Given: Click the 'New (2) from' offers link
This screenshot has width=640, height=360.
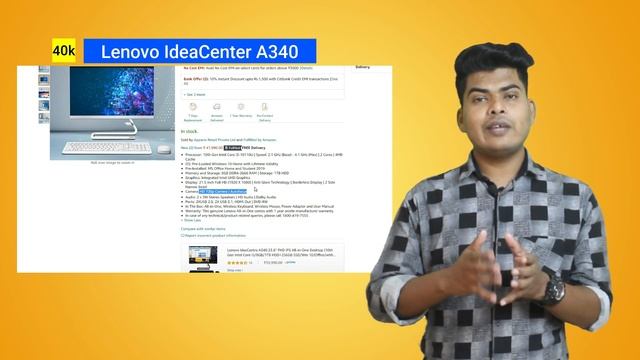Looking at the screenshot, I should click(202, 148).
